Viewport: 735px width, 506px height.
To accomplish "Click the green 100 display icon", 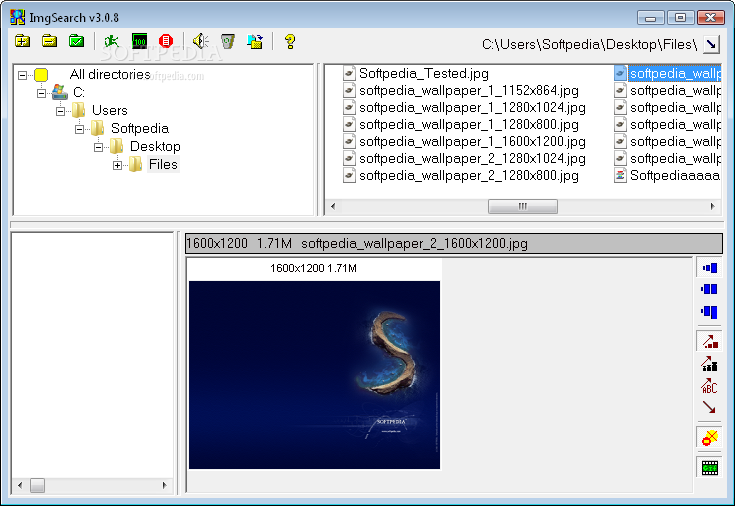I will tap(139, 41).
